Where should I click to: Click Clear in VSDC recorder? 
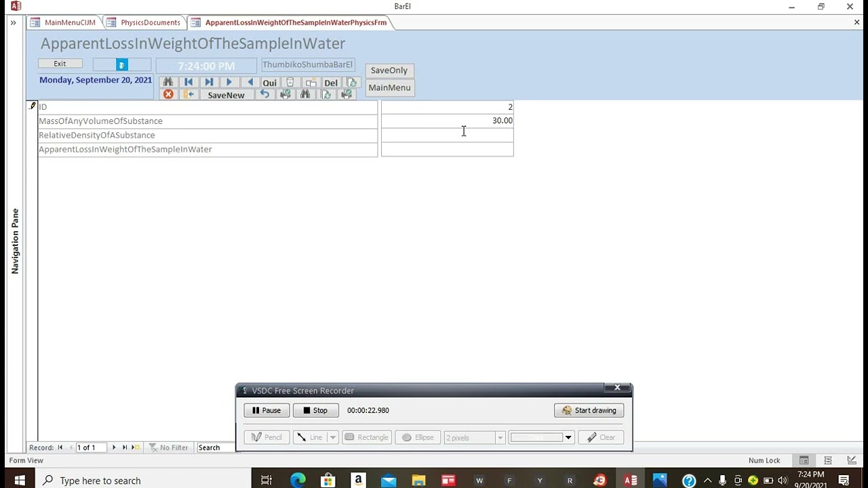point(601,437)
